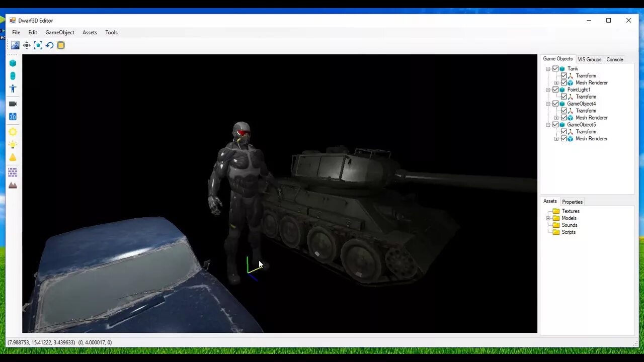Click the blue humanoid character icon
The width and height of the screenshot is (644, 362).
click(x=13, y=89)
